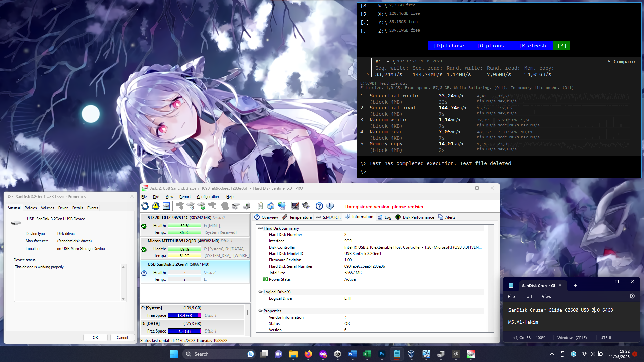
Task: Click the [O]ptions button in CPDT
Action: pyautogui.click(x=490, y=46)
